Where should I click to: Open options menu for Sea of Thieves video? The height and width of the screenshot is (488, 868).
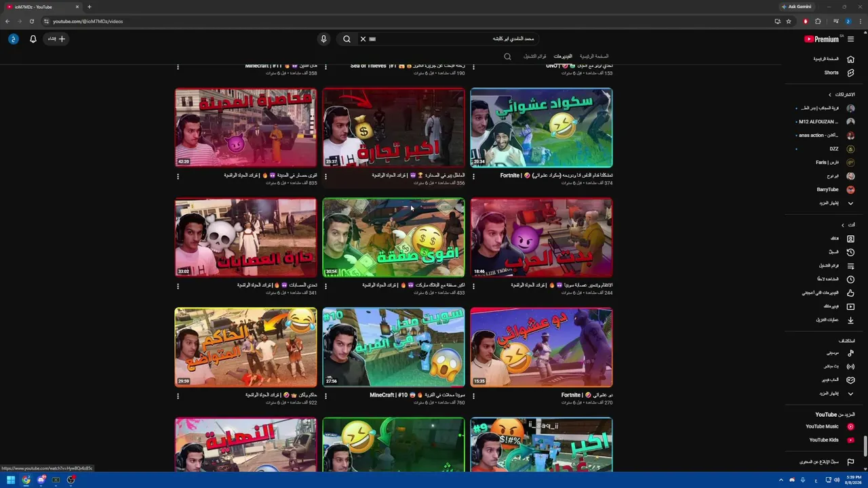tap(325, 66)
